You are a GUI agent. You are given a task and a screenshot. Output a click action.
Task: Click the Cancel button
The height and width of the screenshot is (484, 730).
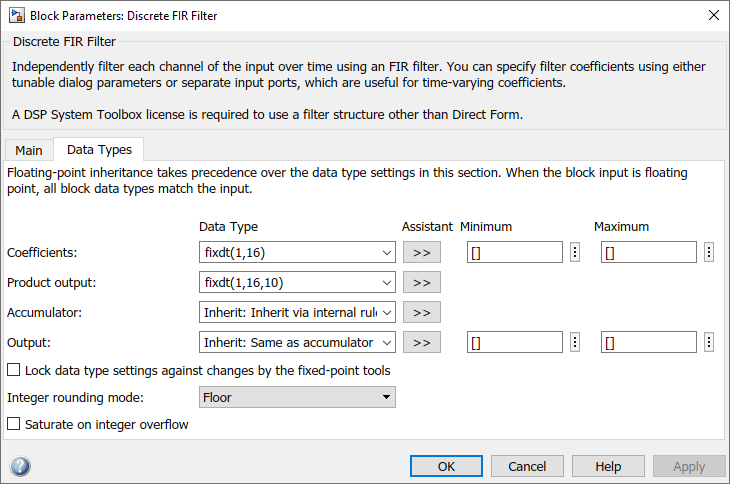[x=527, y=466]
